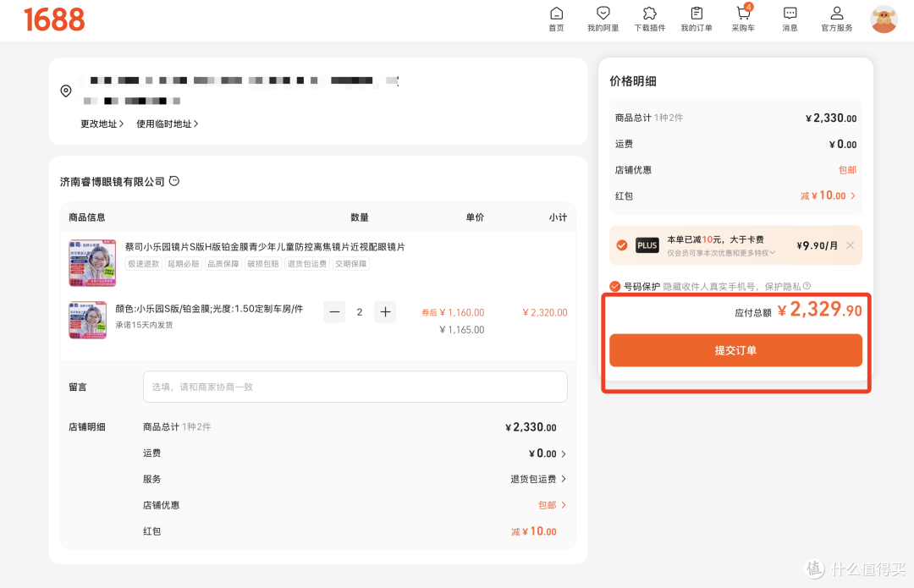Viewport: 914px width, 588px height.
Task: Open 采购车 shopping cart icon
Action: coord(743,19)
